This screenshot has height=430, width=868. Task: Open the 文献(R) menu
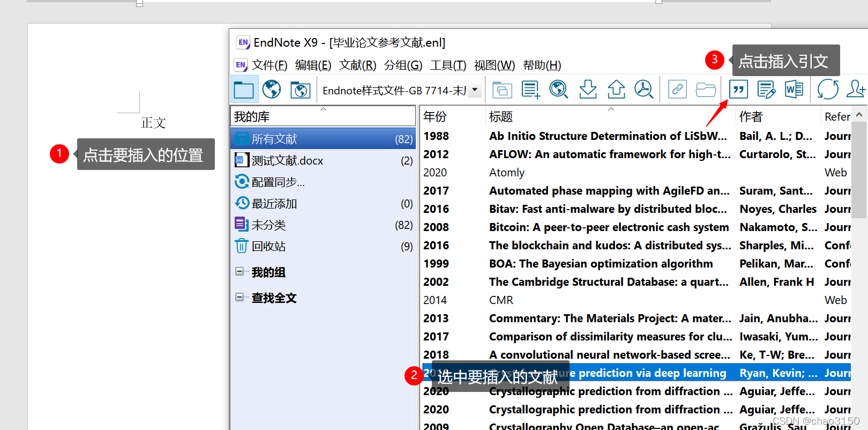tap(357, 65)
